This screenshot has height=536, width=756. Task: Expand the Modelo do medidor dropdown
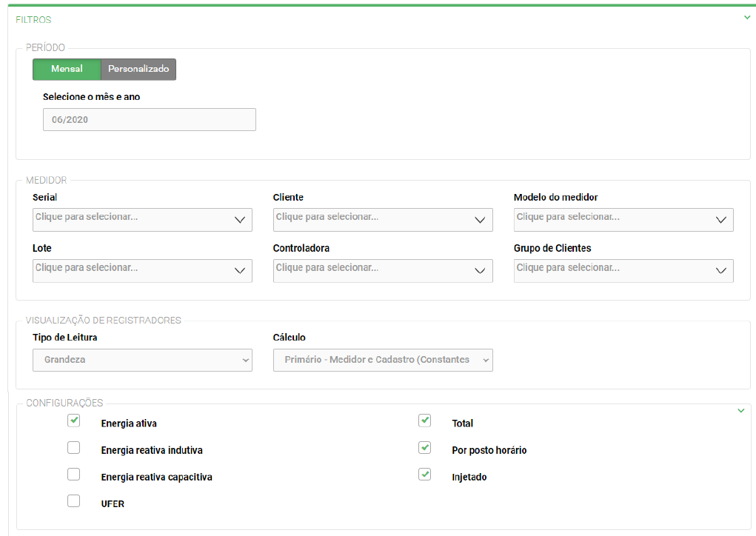click(623, 219)
